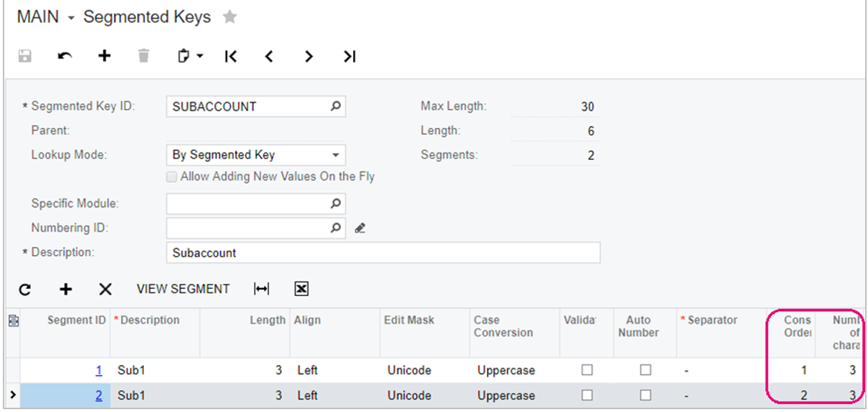Click the star icon to favorite Segmented Keys
The width and height of the screenshot is (868, 412).
[x=229, y=17]
